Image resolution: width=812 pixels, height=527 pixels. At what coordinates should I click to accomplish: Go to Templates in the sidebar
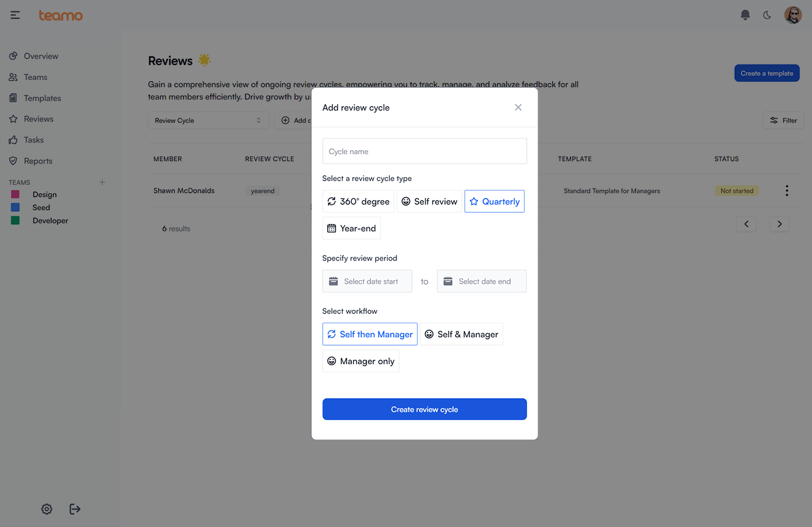(42, 98)
